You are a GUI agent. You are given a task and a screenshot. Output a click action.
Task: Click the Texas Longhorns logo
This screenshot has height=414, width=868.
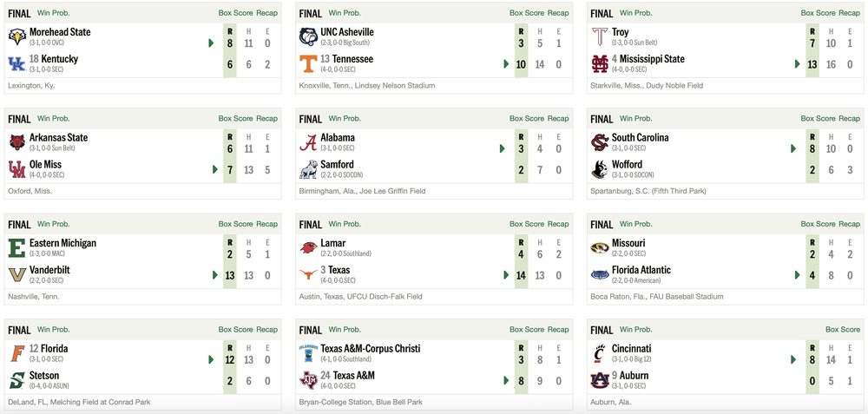coord(308,274)
